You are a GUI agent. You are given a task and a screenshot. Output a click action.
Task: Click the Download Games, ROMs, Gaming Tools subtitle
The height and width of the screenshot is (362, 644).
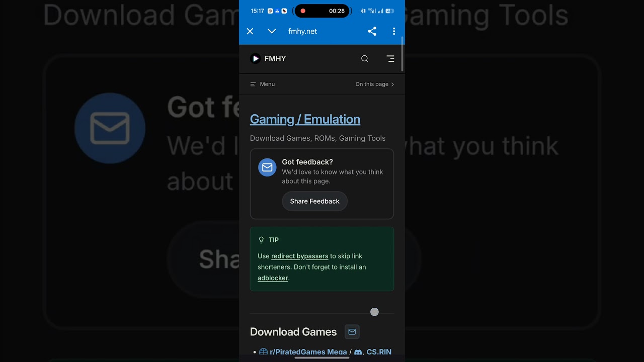point(317,138)
